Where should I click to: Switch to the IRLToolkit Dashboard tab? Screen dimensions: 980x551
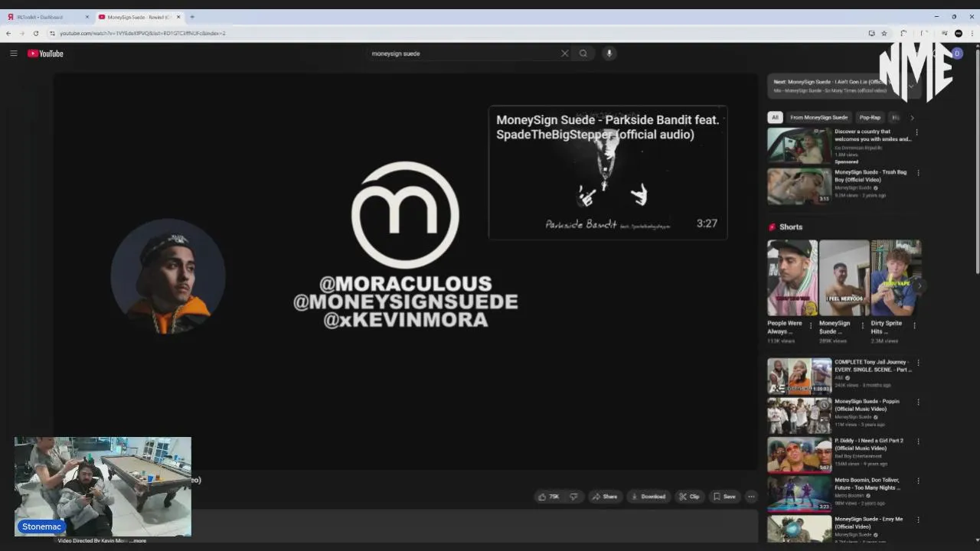(x=46, y=17)
